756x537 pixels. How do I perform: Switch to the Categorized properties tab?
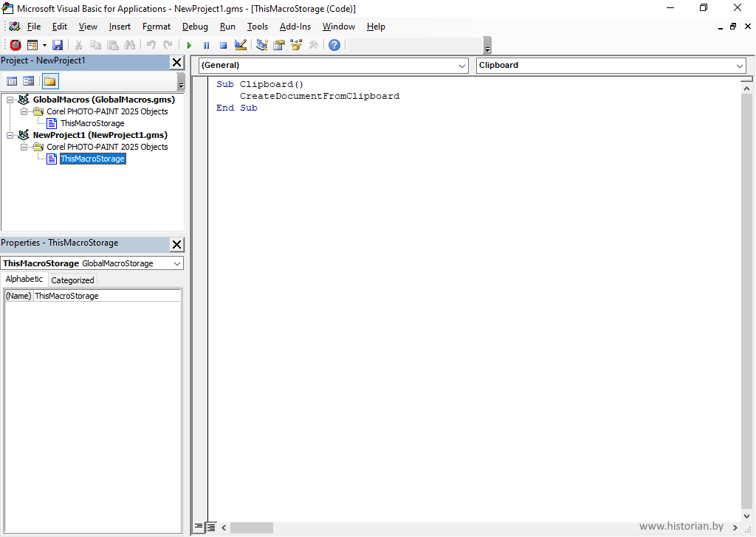click(72, 280)
